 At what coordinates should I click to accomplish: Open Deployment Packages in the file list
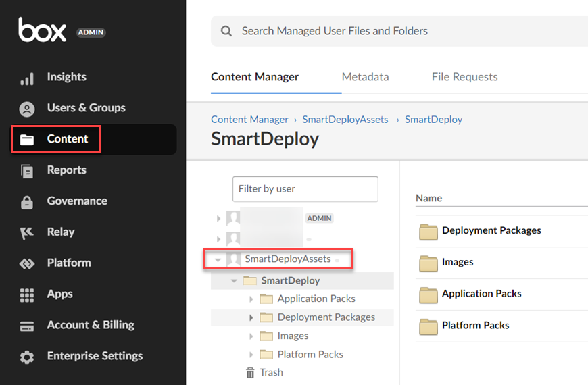[x=491, y=230]
